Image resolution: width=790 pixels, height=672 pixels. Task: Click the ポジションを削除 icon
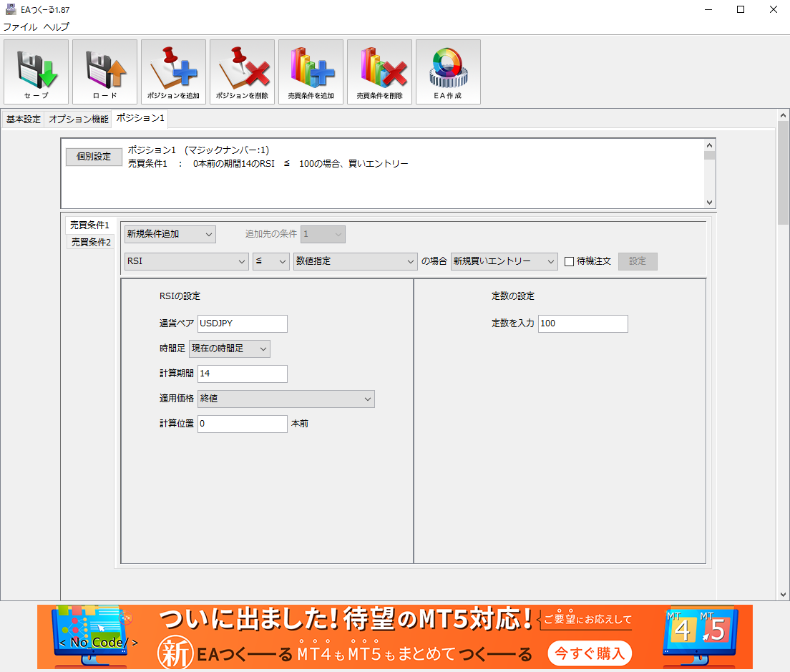point(242,72)
